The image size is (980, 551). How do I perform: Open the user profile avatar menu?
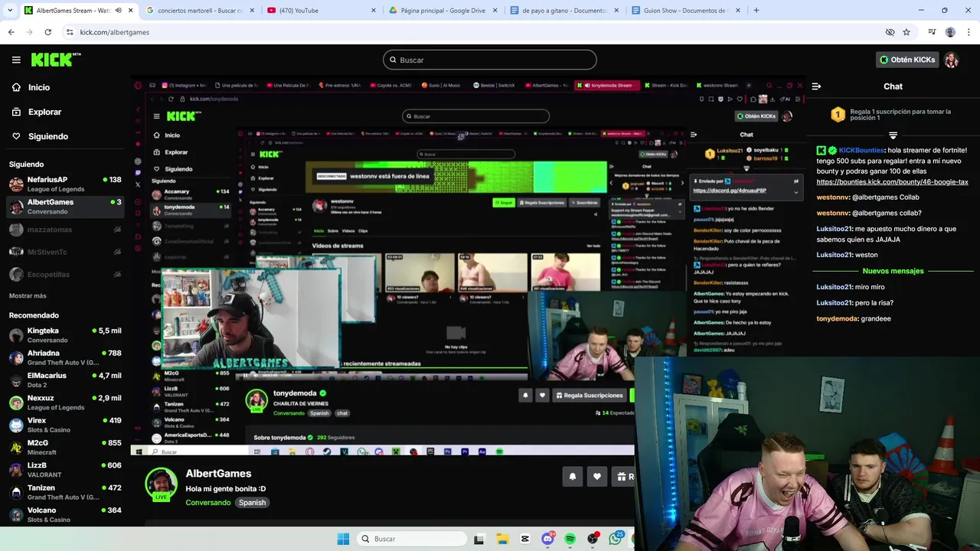952,60
